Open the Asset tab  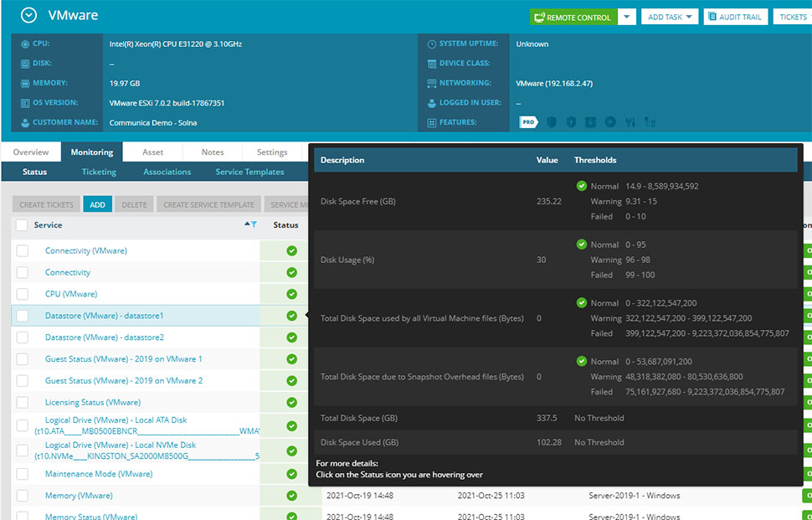pos(152,152)
